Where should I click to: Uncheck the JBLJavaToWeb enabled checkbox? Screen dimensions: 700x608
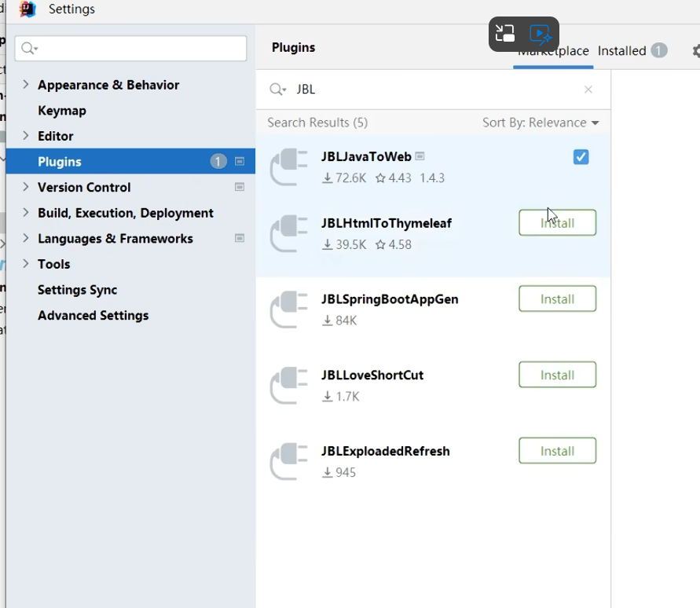581,156
